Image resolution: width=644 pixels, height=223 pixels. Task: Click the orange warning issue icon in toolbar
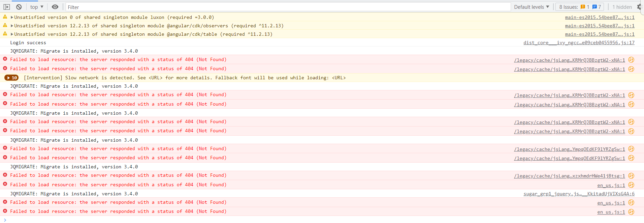583,7
